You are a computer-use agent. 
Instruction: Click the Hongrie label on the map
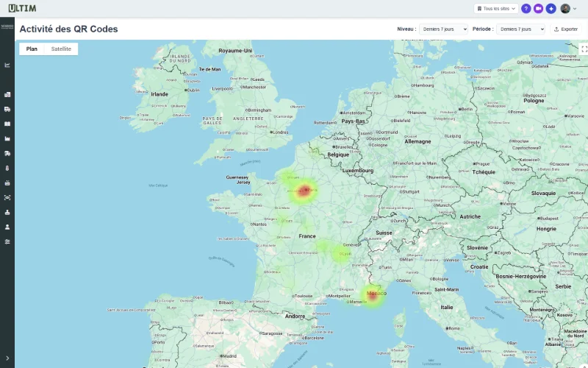546,229
